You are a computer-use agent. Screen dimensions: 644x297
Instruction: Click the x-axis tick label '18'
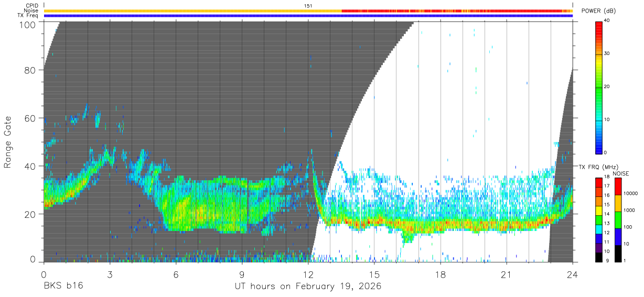point(441,274)
